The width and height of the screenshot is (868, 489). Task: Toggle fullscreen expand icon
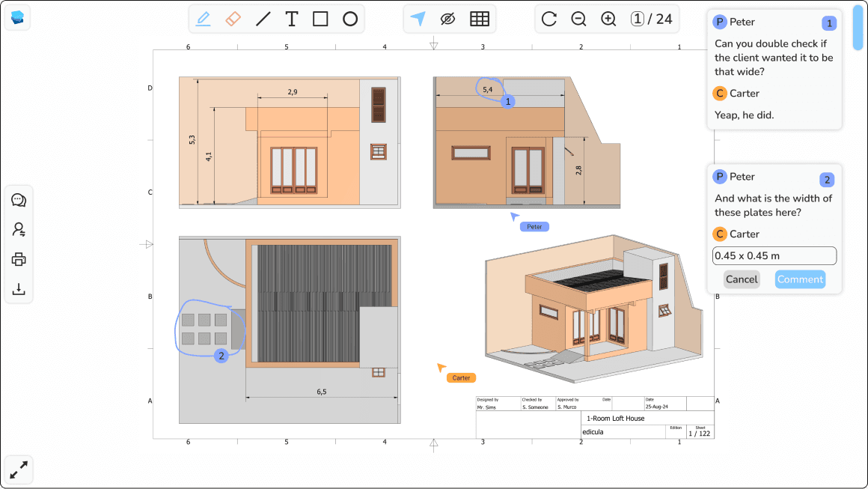[x=19, y=470]
